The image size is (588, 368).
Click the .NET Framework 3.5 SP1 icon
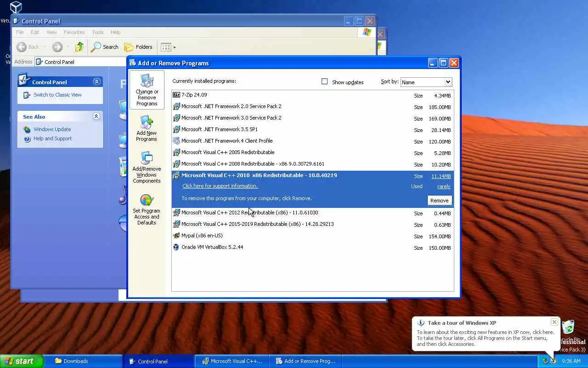tap(176, 129)
